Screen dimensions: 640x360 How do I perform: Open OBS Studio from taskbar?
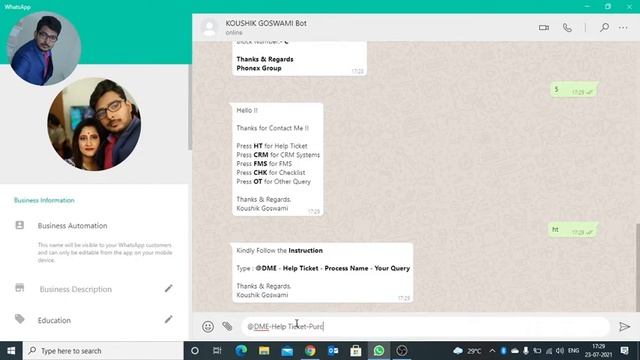402,351
